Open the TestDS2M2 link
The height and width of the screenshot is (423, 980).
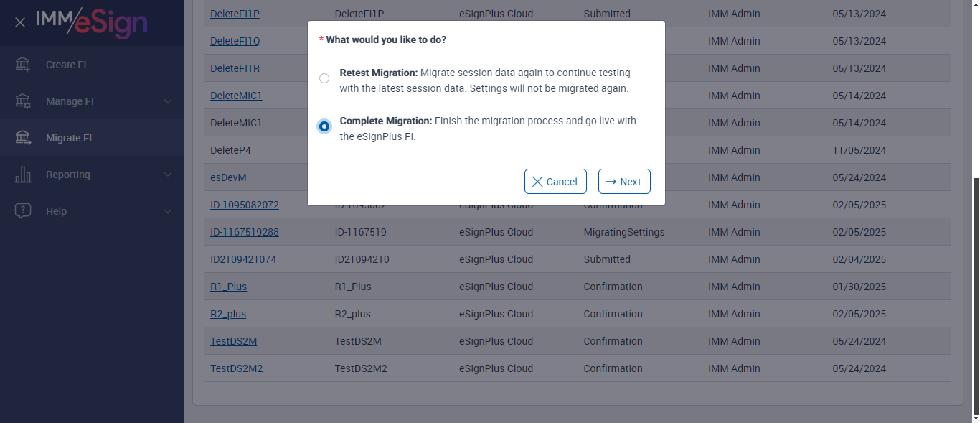236,368
